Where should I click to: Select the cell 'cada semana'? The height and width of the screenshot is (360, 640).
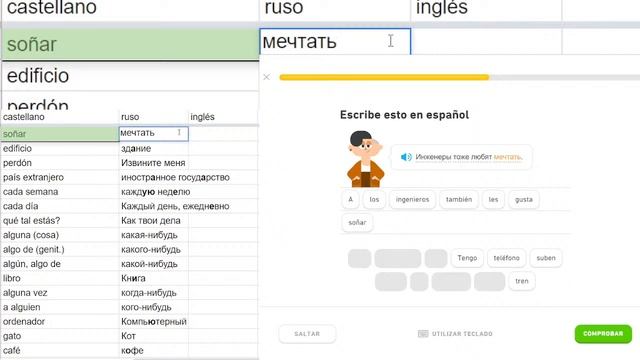(60, 192)
